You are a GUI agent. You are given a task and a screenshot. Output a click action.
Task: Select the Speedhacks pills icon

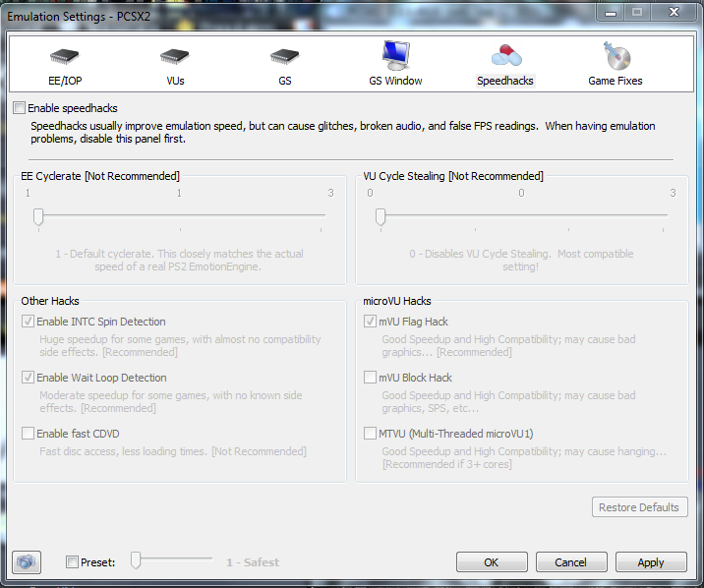pos(505,56)
